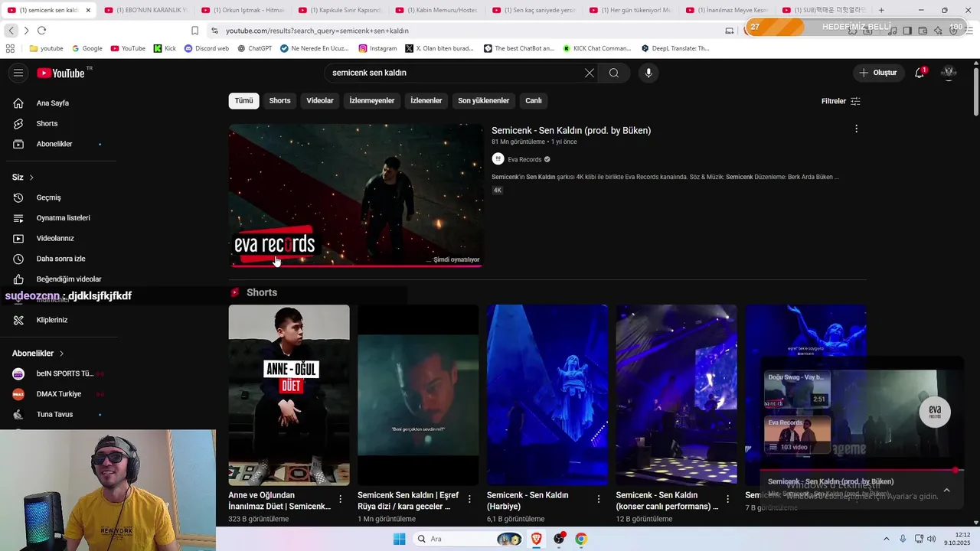Expand the Abonelikler subscriptions list
Image resolution: width=980 pixels, height=551 pixels.
pos(38,353)
